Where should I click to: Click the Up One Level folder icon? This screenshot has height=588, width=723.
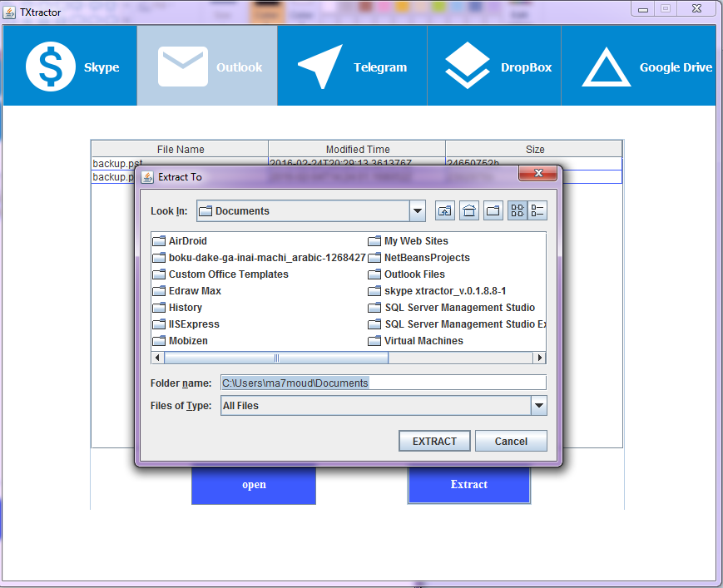coord(445,211)
